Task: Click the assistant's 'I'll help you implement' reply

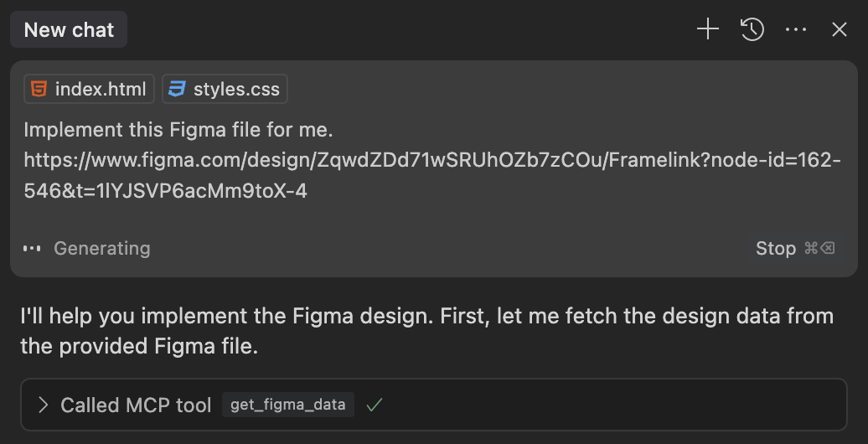Action: click(x=426, y=331)
